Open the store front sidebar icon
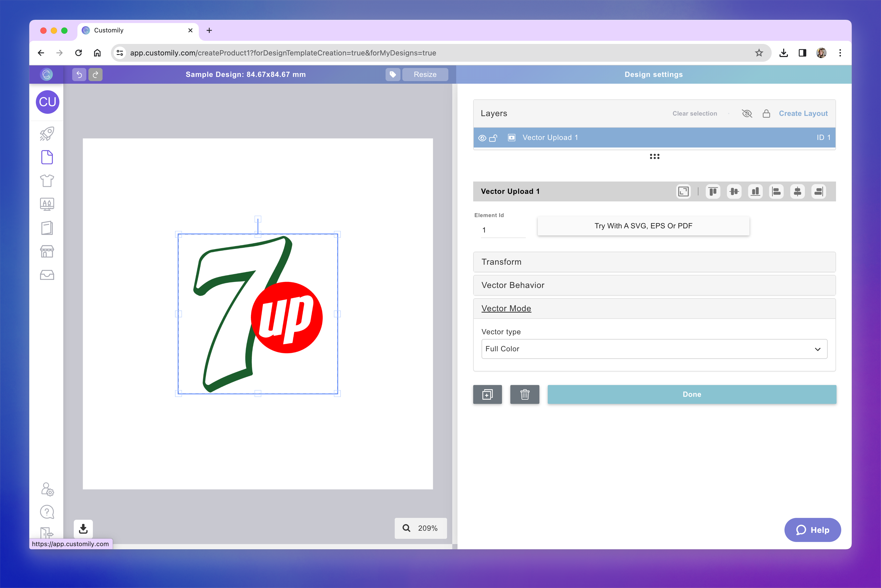Image resolution: width=881 pixels, height=588 pixels. [47, 251]
